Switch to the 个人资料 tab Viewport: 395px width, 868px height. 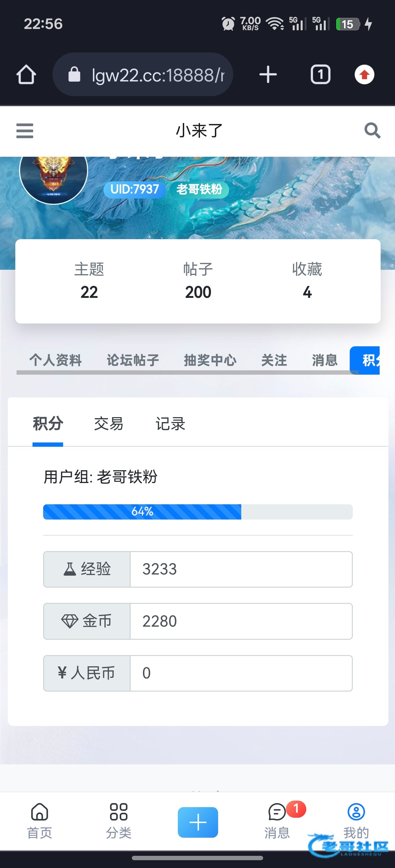pyautogui.click(x=56, y=360)
